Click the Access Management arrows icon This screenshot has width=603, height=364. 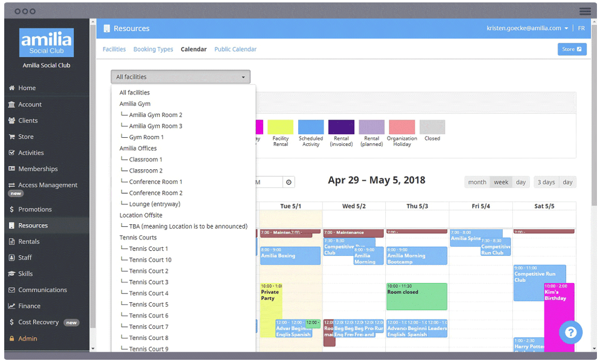(x=11, y=185)
